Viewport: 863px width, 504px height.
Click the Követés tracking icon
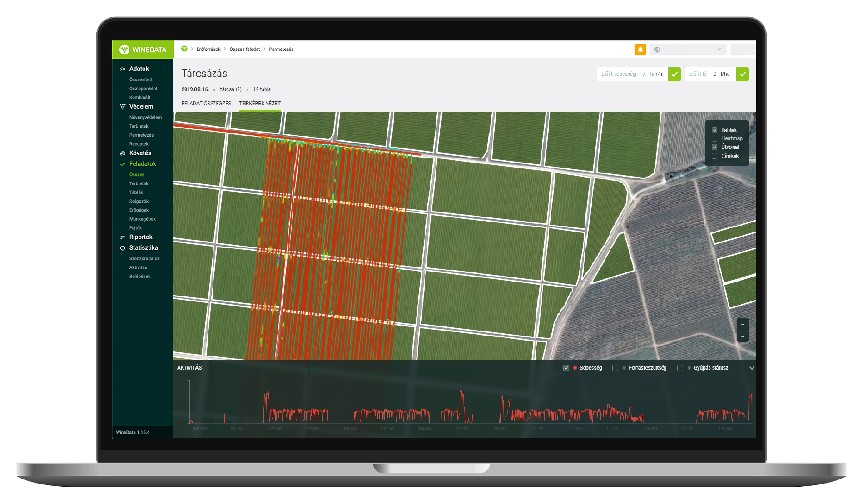tap(123, 153)
